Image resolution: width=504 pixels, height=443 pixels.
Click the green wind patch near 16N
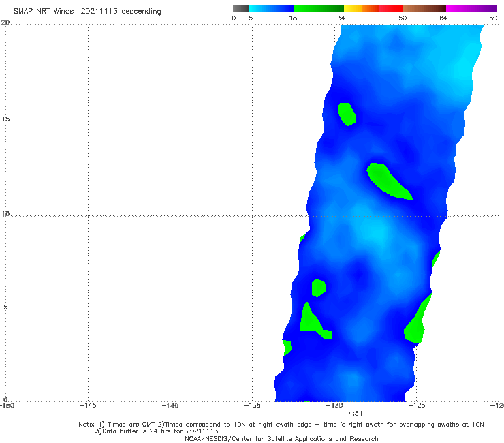pos(347,114)
